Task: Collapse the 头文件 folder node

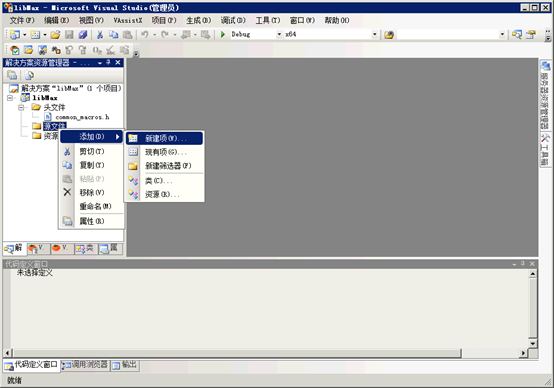Action: (x=21, y=107)
